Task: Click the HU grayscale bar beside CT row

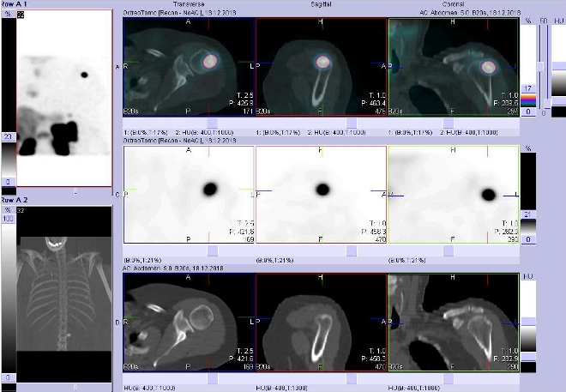Action: [528, 322]
